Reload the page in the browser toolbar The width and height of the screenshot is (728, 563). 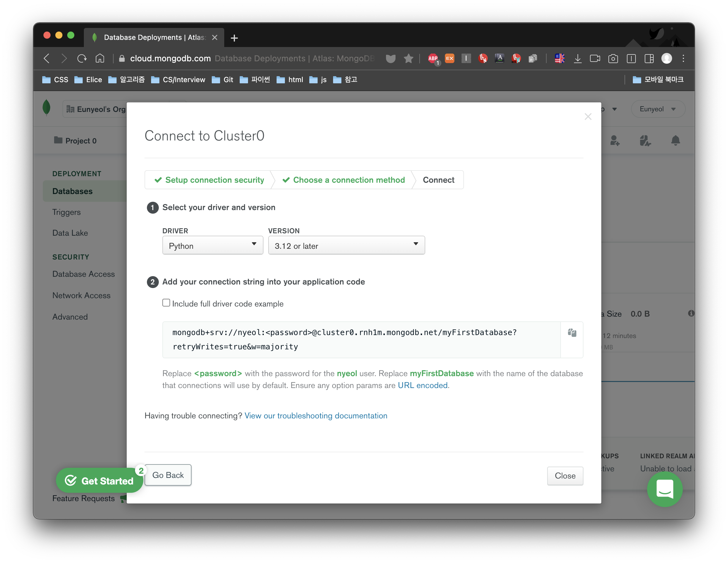point(82,59)
